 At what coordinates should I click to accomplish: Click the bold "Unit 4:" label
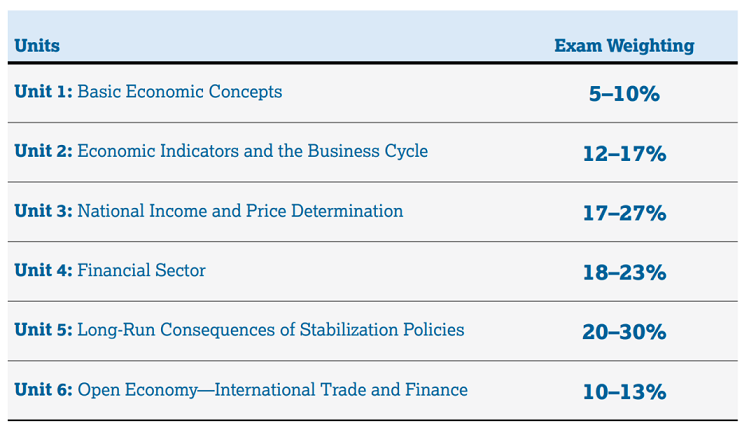click(x=43, y=270)
